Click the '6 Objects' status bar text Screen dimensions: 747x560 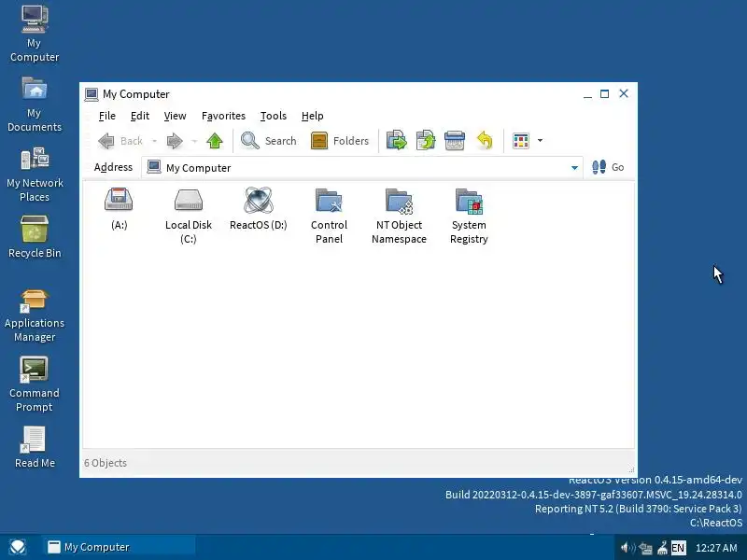(x=106, y=463)
